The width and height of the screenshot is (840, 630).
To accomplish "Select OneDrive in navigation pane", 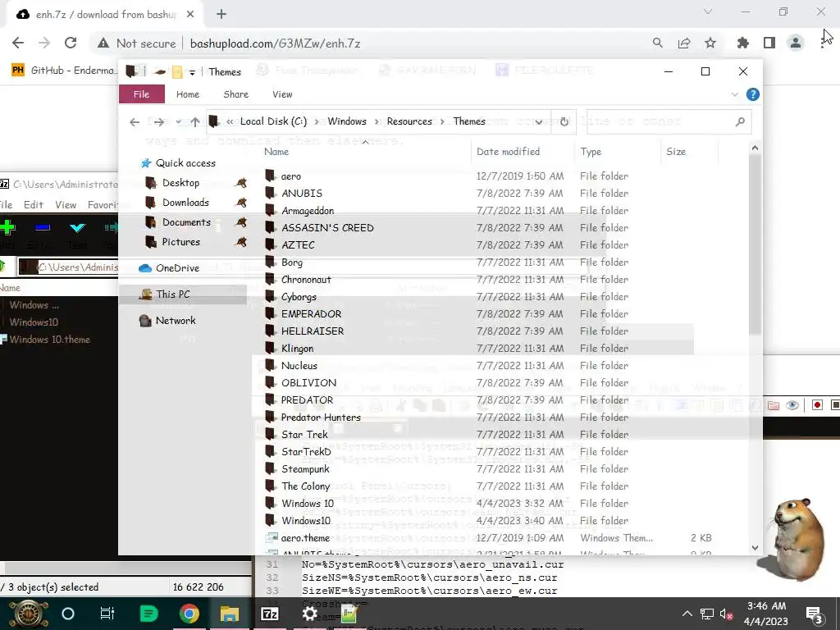I will 177,268.
